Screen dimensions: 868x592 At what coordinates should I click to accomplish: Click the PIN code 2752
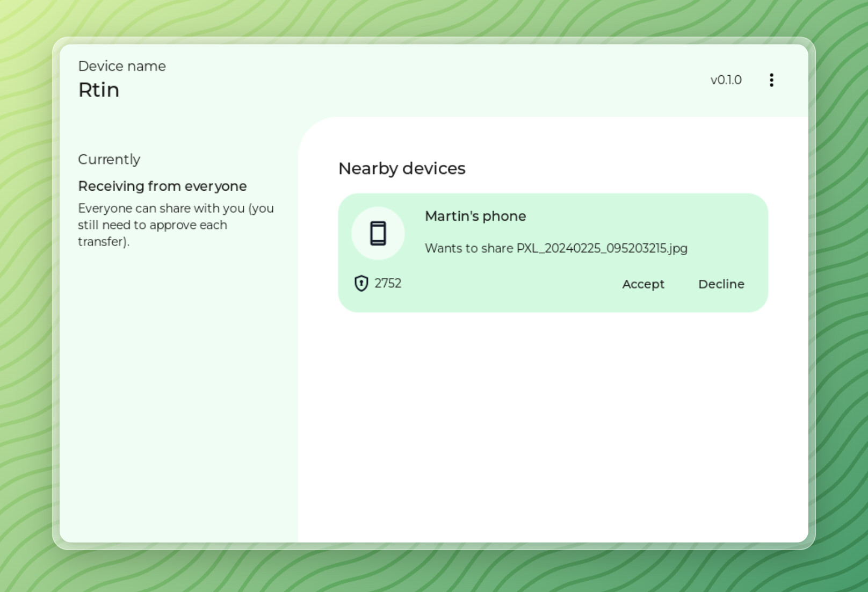388,283
